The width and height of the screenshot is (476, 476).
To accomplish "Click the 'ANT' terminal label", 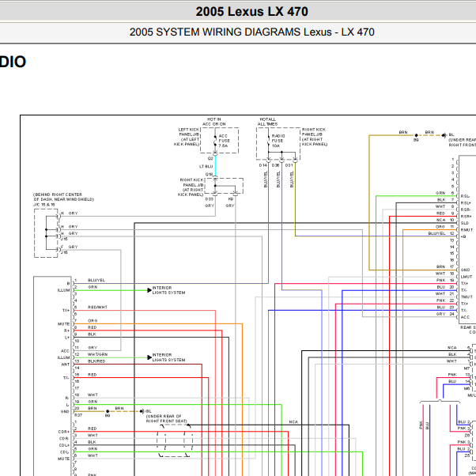I will coord(66,365).
